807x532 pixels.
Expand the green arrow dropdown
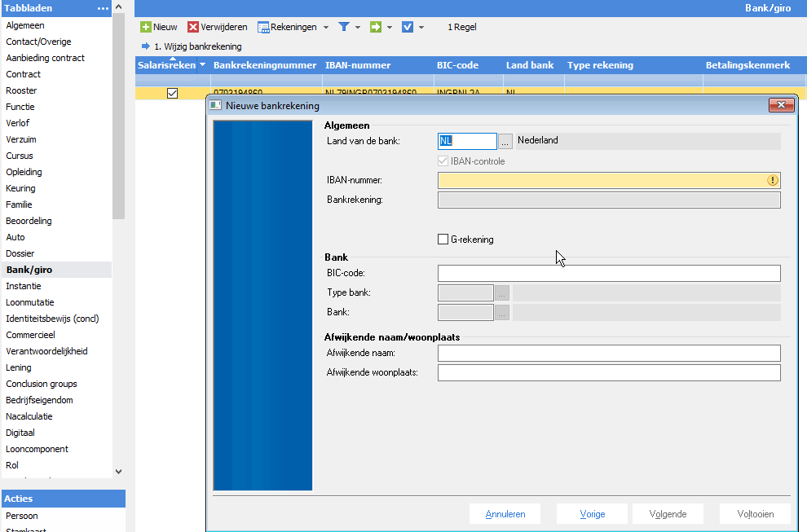[390, 27]
